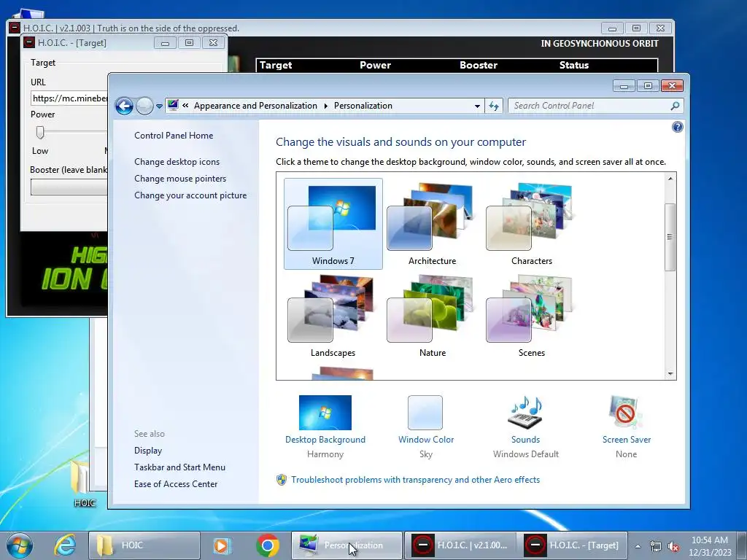The height and width of the screenshot is (560, 747).
Task: Open the Sounds settings icon
Action: (525, 413)
